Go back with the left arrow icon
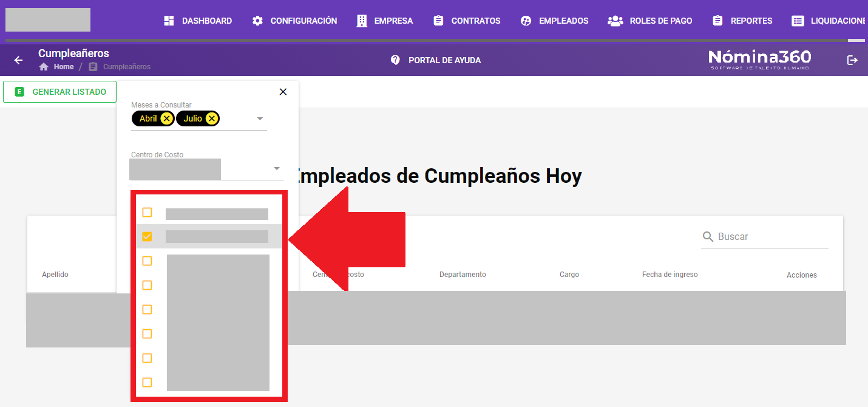 (x=19, y=60)
